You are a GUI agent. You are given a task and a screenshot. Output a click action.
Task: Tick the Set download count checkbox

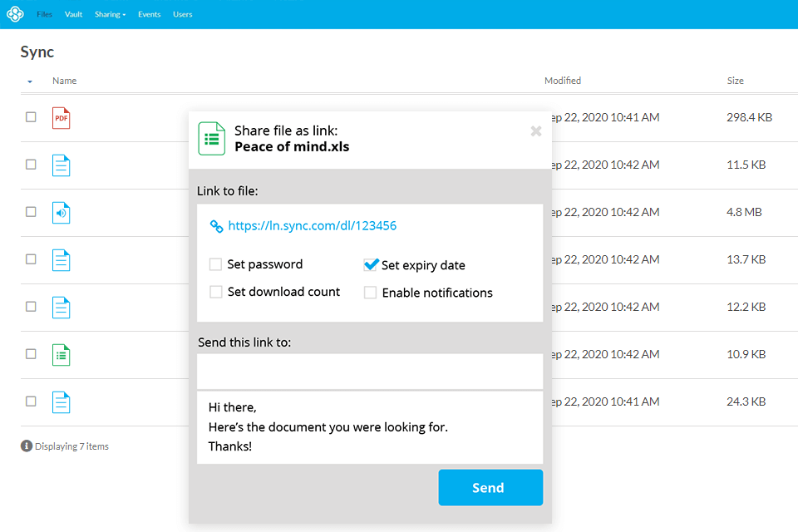216,293
